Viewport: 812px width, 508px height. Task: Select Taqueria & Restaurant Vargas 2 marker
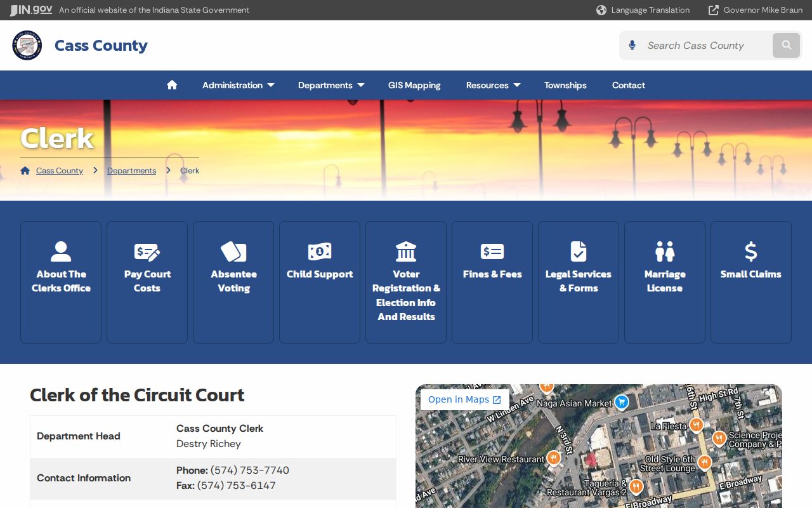[636, 487]
